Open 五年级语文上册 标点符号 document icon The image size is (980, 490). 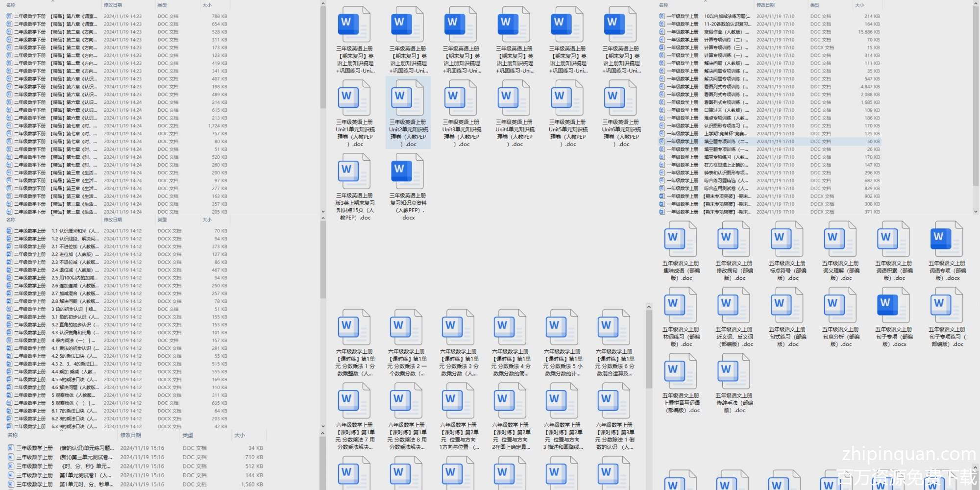click(786, 239)
